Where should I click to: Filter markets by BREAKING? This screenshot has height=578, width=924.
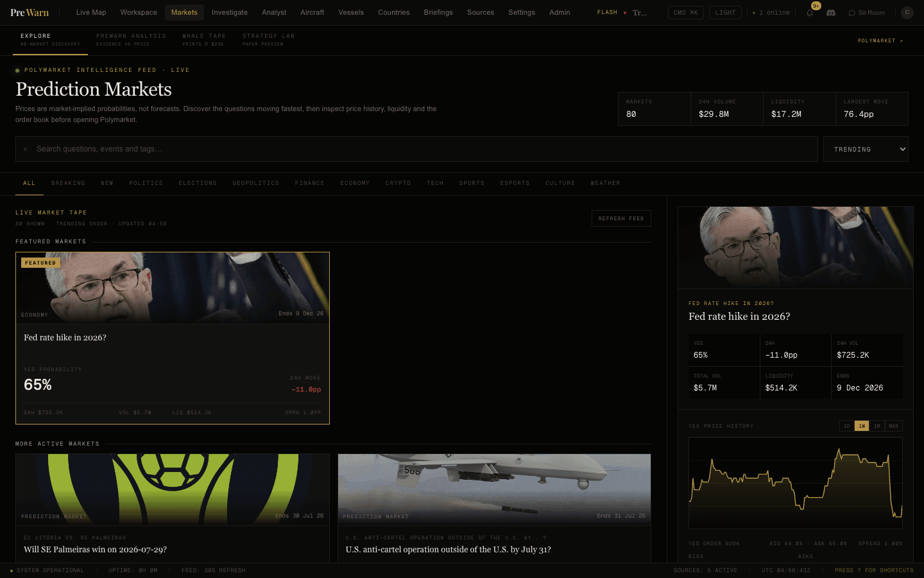(x=68, y=184)
